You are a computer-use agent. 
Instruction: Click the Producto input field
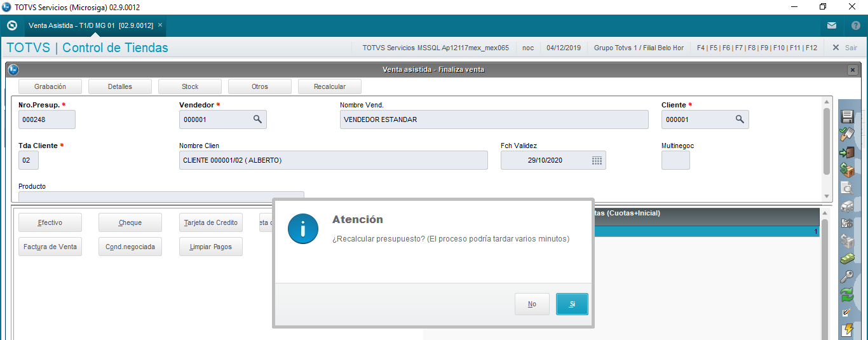[161, 196]
